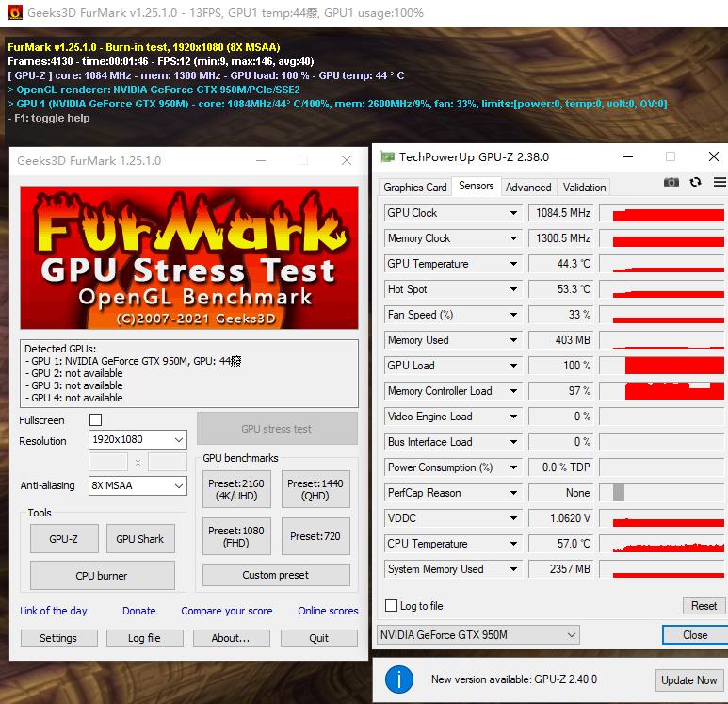Click the Close button in GPU-Z
Viewport: 728px width, 704px height.
695,635
